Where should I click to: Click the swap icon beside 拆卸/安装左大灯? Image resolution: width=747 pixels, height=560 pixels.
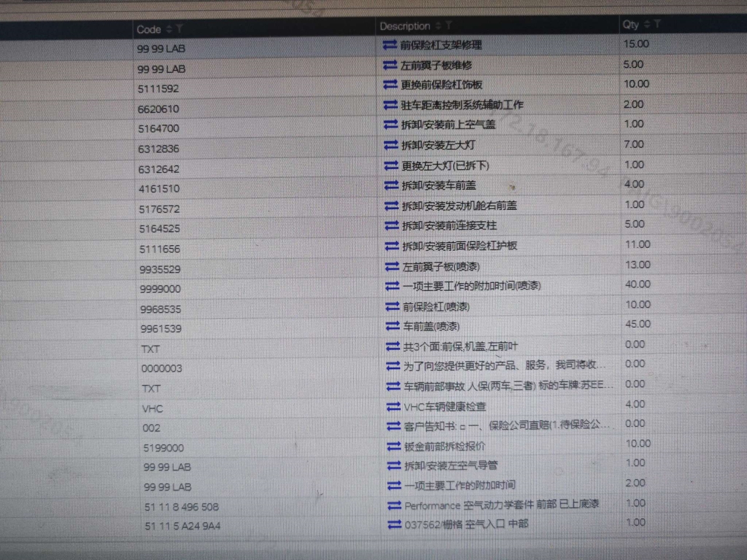391,145
